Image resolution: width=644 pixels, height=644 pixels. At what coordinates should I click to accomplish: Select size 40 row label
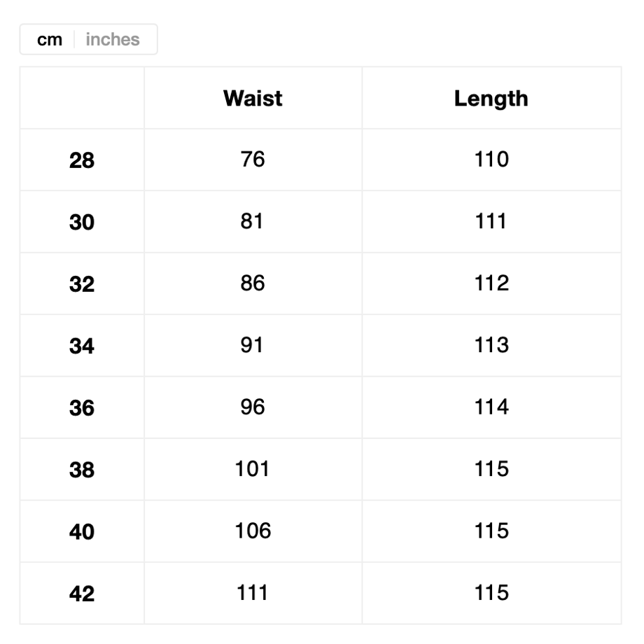click(82, 531)
